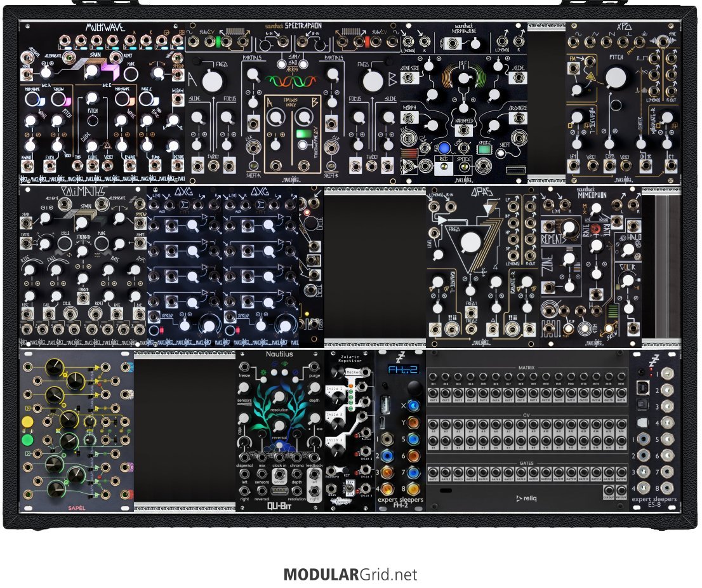Click the Morphagene Vari-Speed CV jack
The width and height of the screenshot is (702, 588).
[x=464, y=130]
